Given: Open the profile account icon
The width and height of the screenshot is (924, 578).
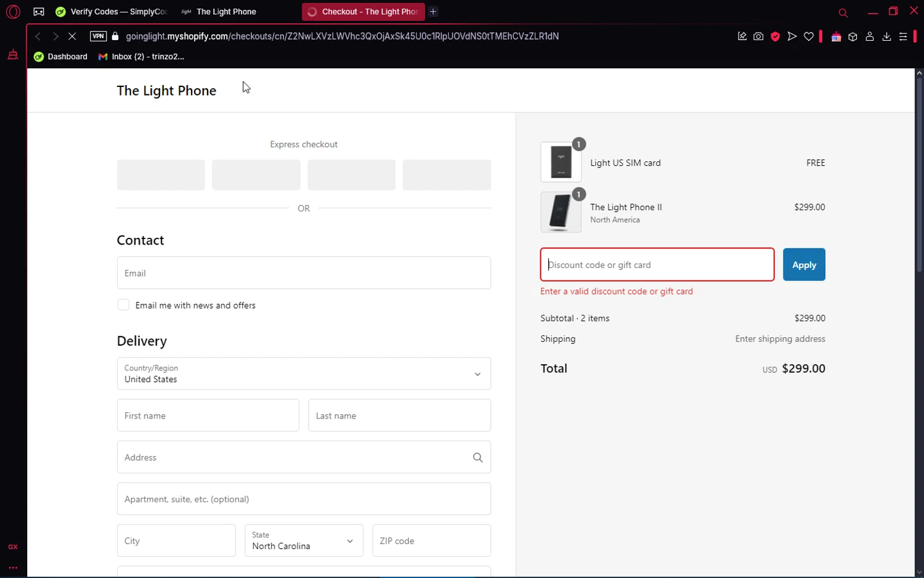Looking at the screenshot, I should (870, 36).
